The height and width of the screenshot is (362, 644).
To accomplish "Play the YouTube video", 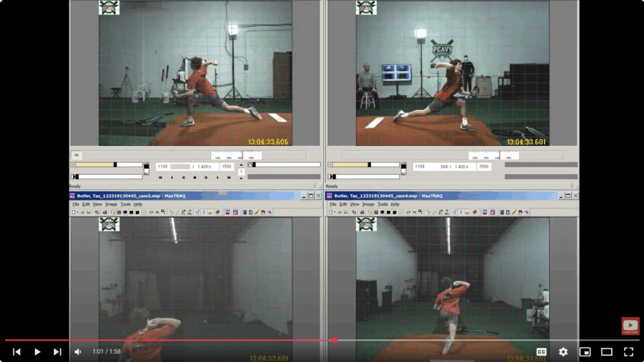I will pos(37,352).
